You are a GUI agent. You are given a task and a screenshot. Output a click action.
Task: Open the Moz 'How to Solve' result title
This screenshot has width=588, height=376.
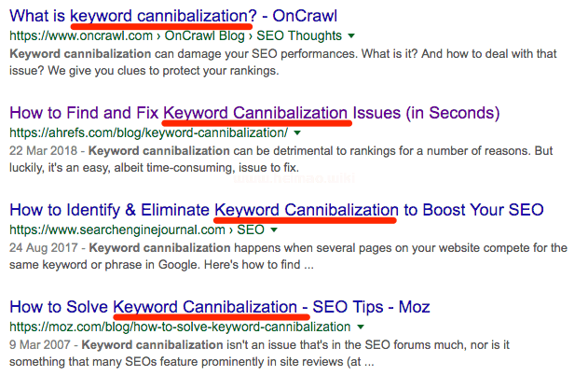coord(219,307)
